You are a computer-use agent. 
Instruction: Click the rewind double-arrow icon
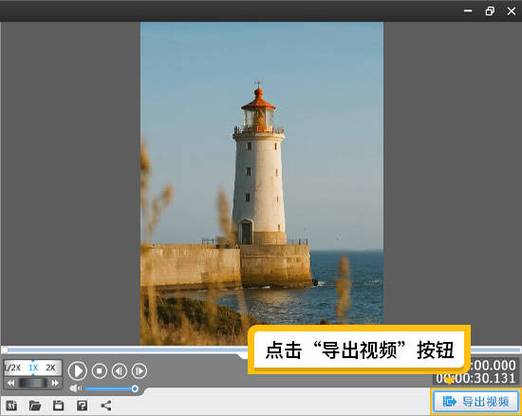point(11,383)
